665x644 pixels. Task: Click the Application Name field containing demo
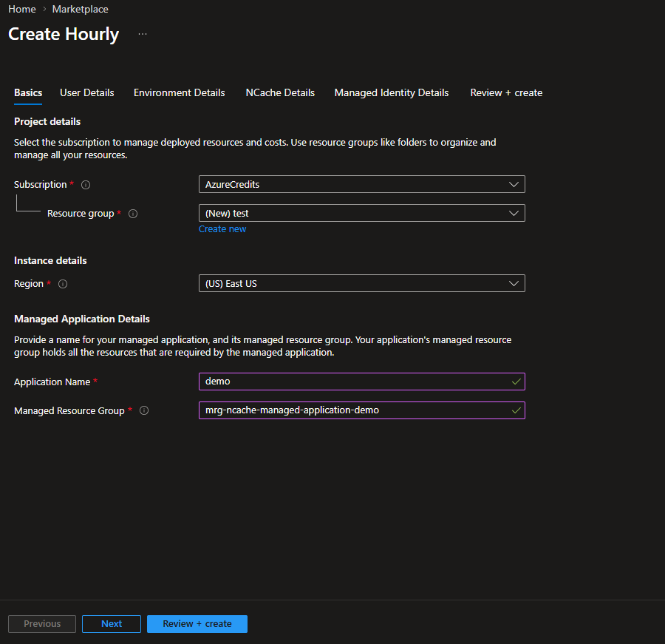pyautogui.click(x=362, y=382)
